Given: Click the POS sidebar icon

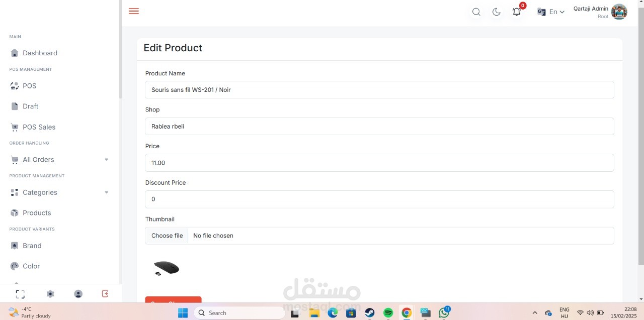Looking at the screenshot, I should (x=15, y=86).
